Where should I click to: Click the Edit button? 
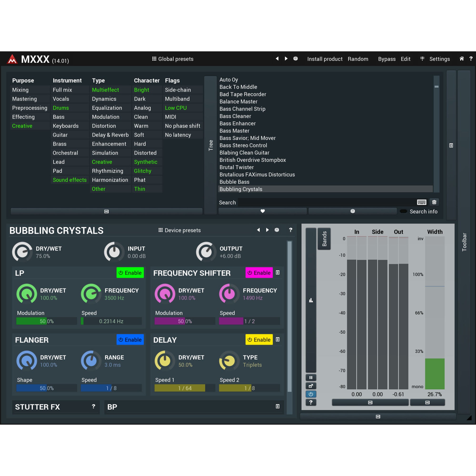[x=406, y=59]
